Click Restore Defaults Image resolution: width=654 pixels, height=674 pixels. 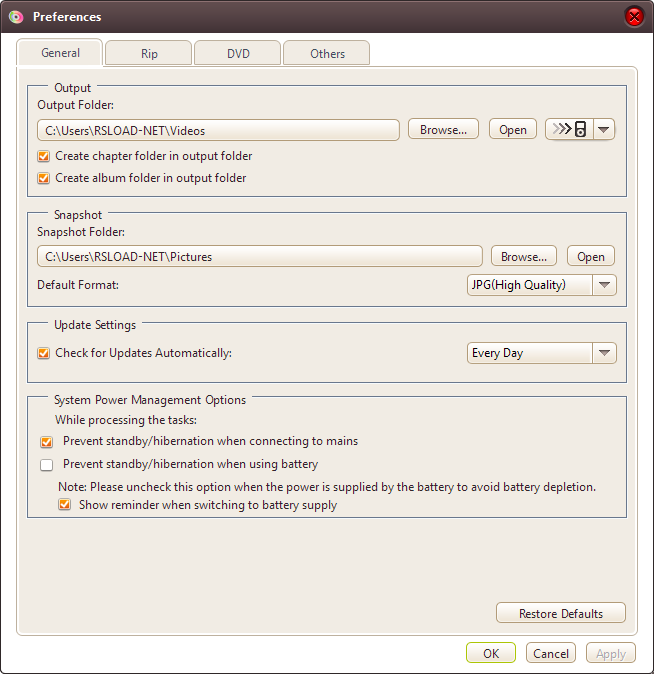[x=561, y=613]
